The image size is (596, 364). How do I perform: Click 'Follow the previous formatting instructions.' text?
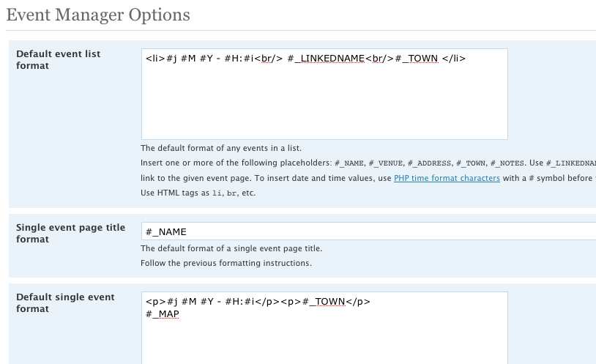point(226,263)
